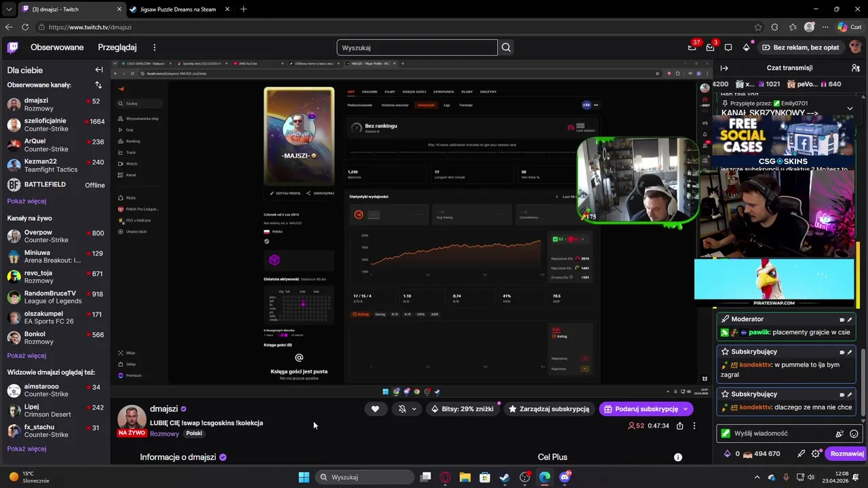Go to Przeglądaj page

click(x=117, y=47)
